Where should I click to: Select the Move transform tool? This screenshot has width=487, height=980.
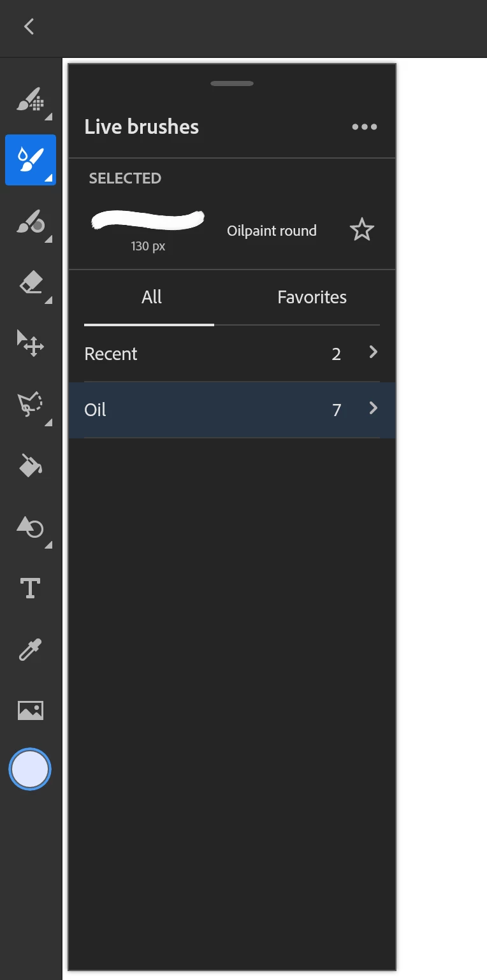click(31, 343)
